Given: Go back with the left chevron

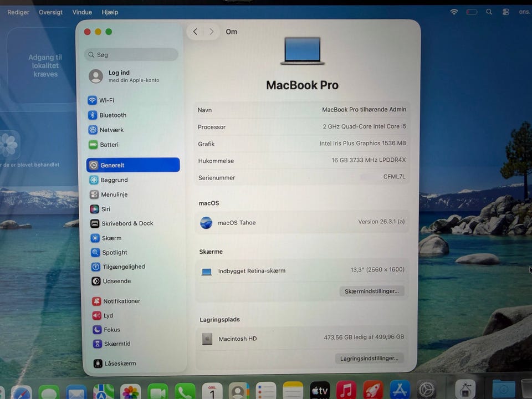Looking at the screenshot, I should (195, 32).
